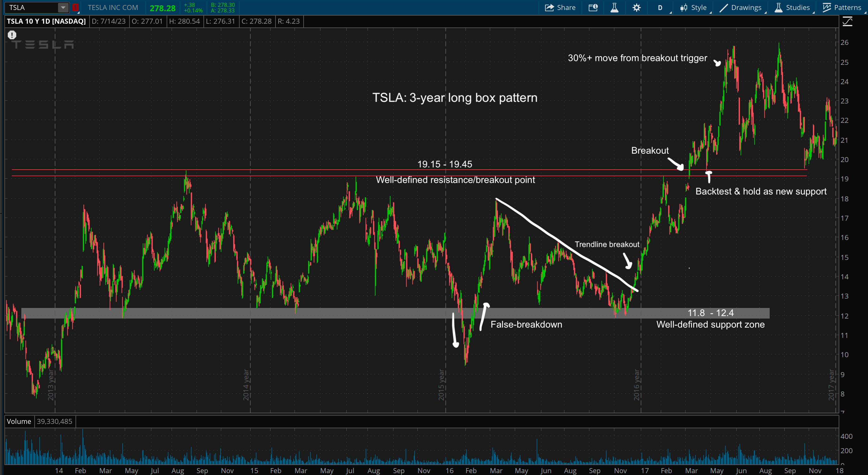Select the 'TSLA: 3-year long box pattern' title
This screenshot has width=868, height=475.
pyautogui.click(x=455, y=98)
